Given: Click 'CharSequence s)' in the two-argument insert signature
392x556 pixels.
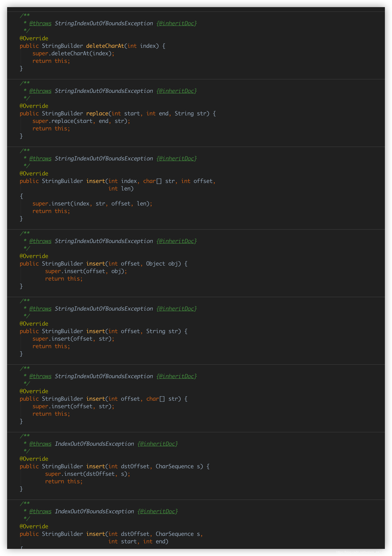Looking at the screenshot, I should [179, 466].
